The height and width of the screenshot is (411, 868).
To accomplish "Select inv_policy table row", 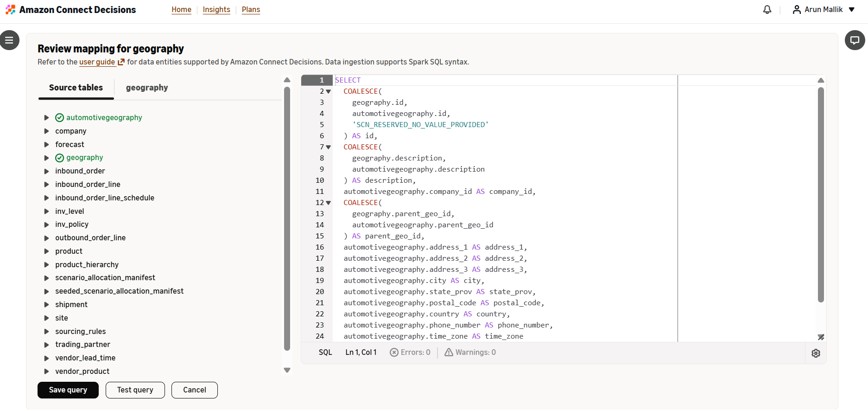I will (x=72, y=225).
